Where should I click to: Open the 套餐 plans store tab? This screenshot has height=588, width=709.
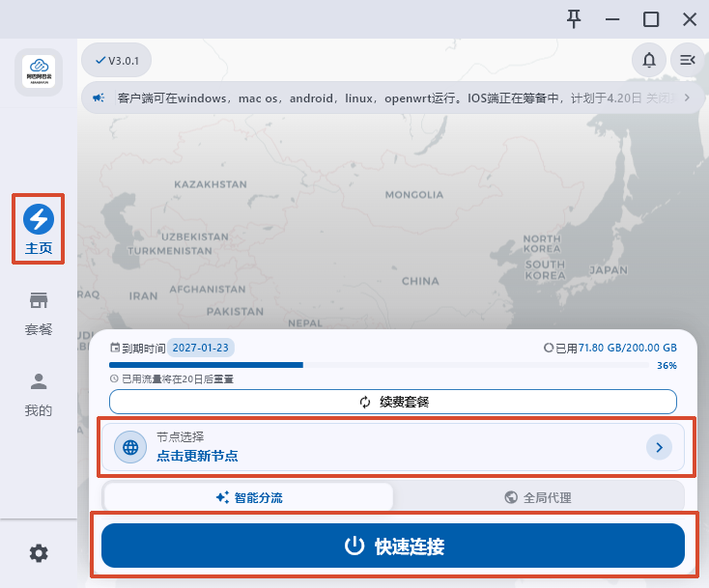(39, 314)
